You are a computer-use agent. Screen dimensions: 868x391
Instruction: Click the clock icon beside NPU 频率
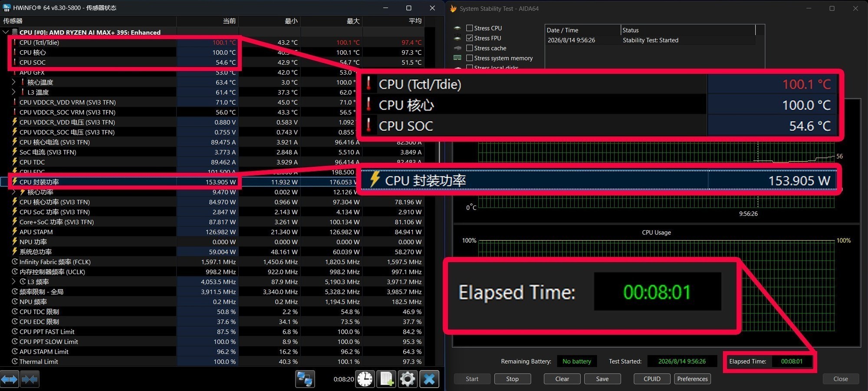coord(15,302)
